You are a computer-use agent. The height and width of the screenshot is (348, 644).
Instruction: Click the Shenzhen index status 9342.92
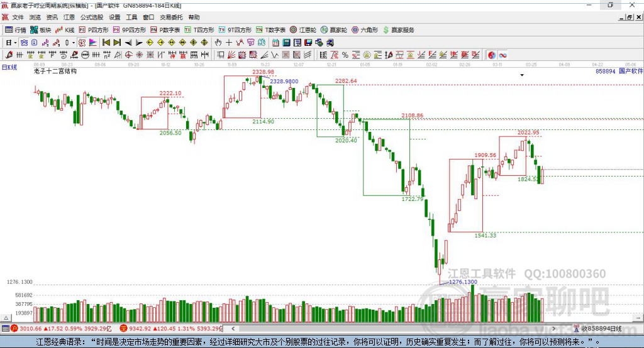pyautogui.click(x=171, y=329)
